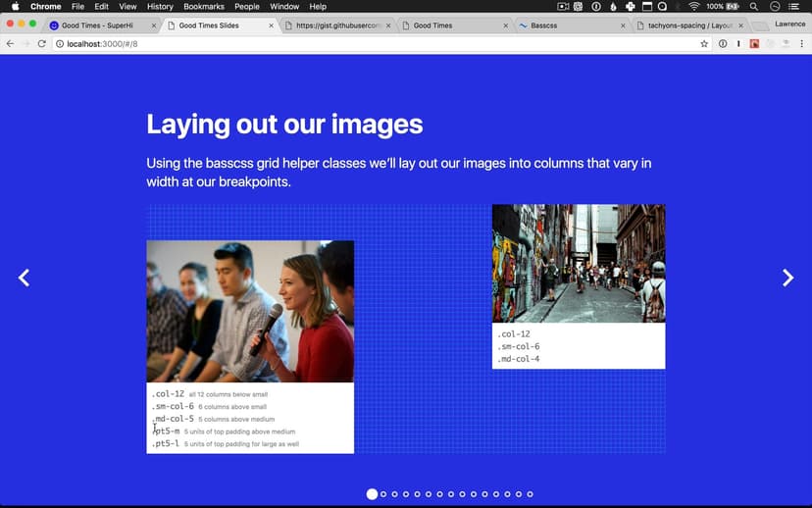Jump to the last slide indicator dot
The height and width of the screenshot is (508, 812).
pyautogui.click(x=531, y=494)
